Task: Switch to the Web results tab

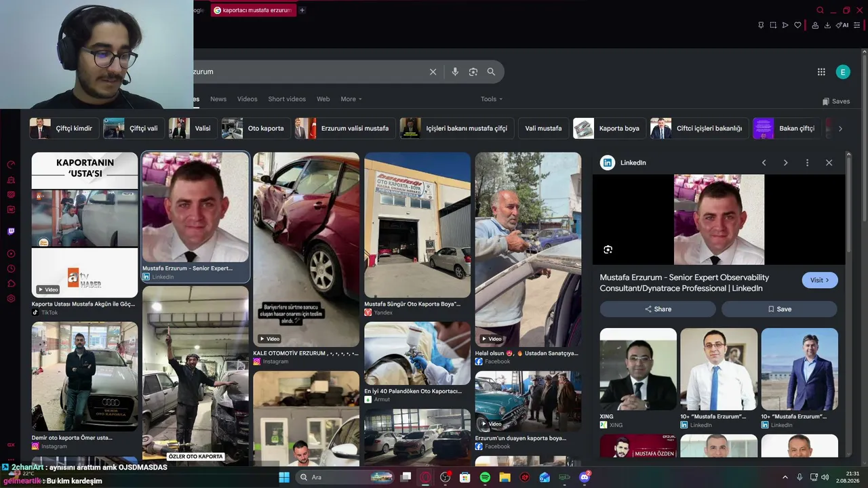Action: 323,99
